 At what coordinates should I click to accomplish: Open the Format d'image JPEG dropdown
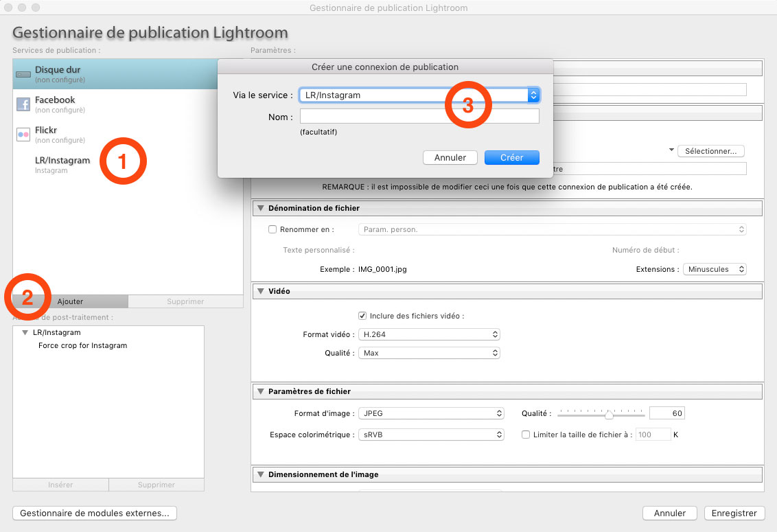431,414
